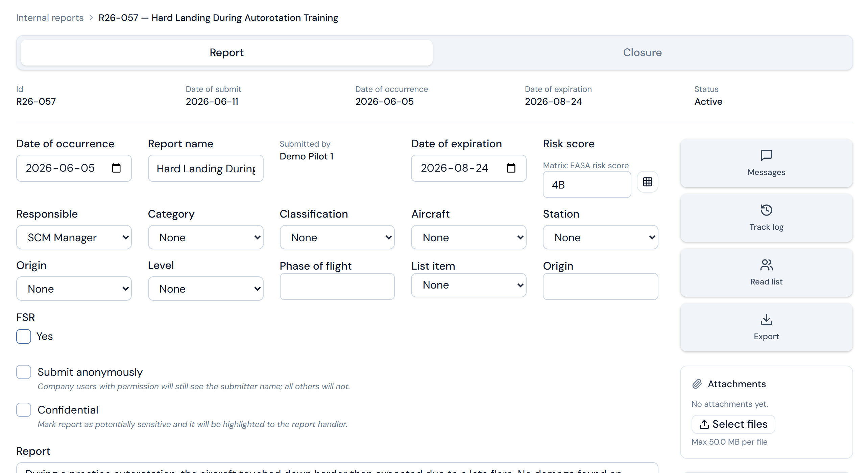868x473 pixels.
Task: Click the Max 50.0 MB per file note
Action: [729, 442]
